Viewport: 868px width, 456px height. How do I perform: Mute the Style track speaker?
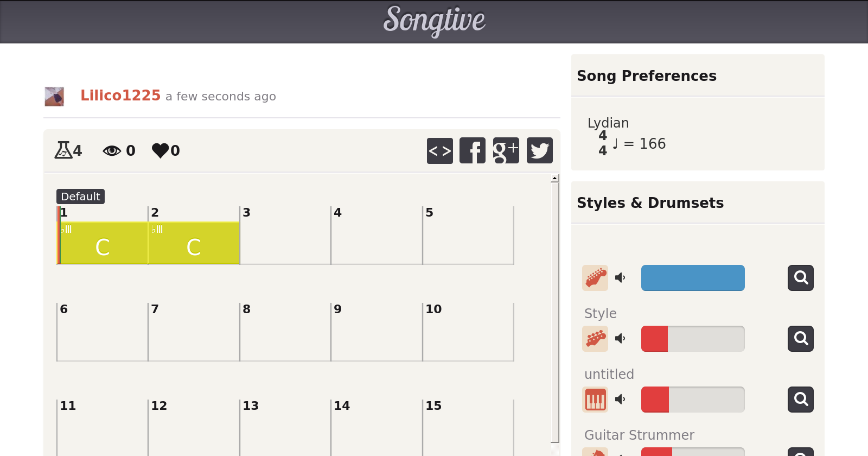click(x=620, y=339)
